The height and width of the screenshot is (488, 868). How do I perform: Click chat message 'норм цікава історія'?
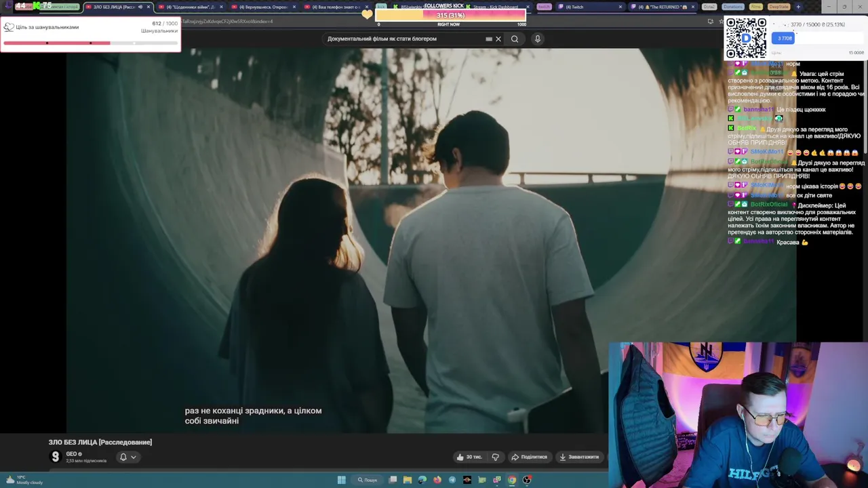click(x=824, y=186)
